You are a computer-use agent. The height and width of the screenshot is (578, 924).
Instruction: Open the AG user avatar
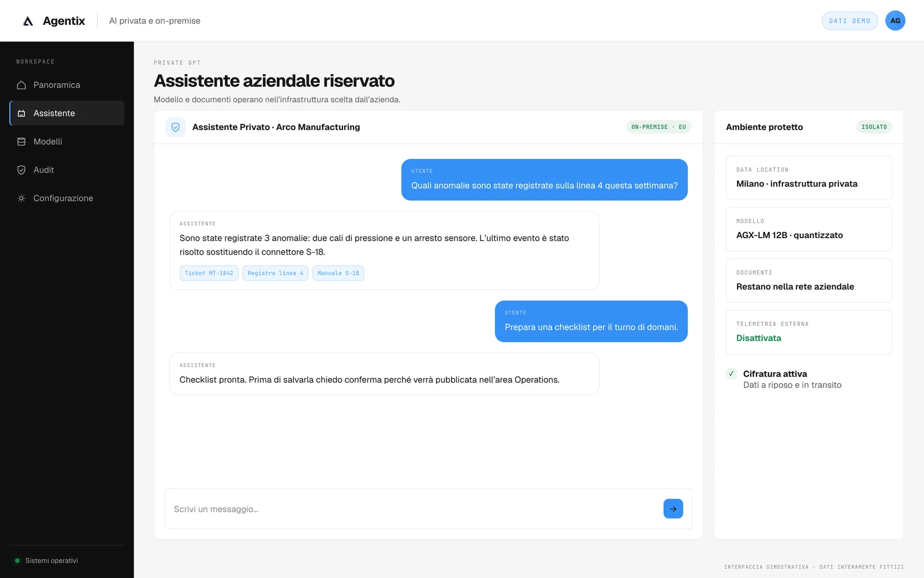[x=895, y=21]
